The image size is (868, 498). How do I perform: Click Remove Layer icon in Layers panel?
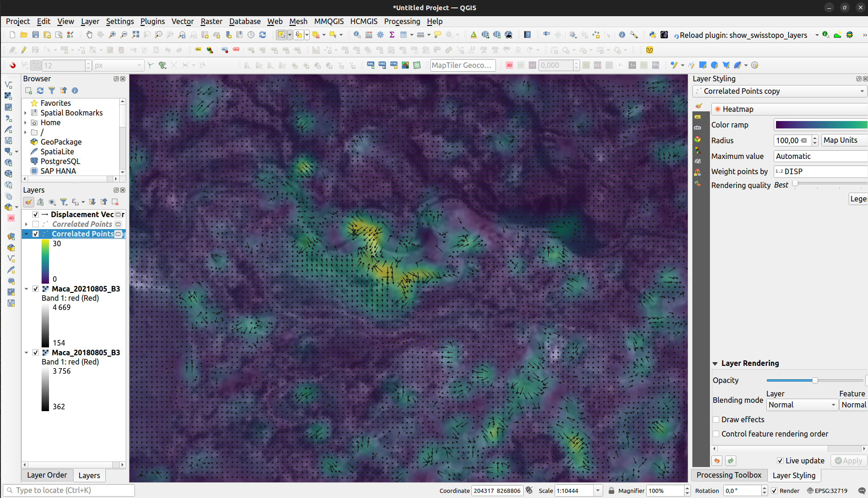pyautogui.click(x=115, y=202)
